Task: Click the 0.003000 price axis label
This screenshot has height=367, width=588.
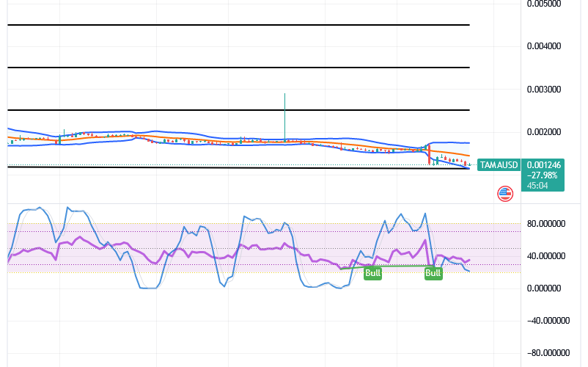Action: 544,90
